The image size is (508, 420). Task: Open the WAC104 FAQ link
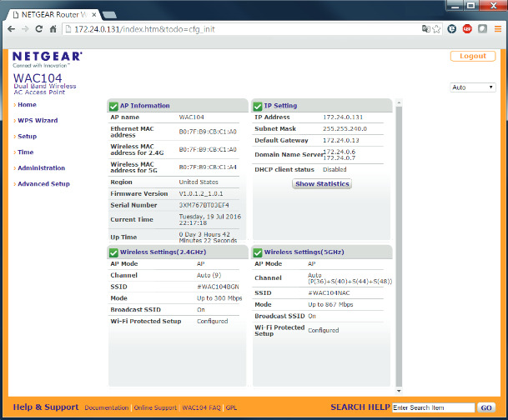(201, 407)
